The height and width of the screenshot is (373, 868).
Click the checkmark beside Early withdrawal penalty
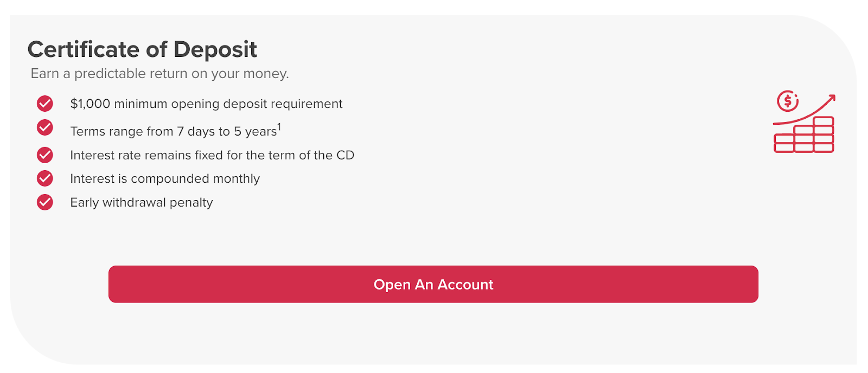(x=45, y=202)
